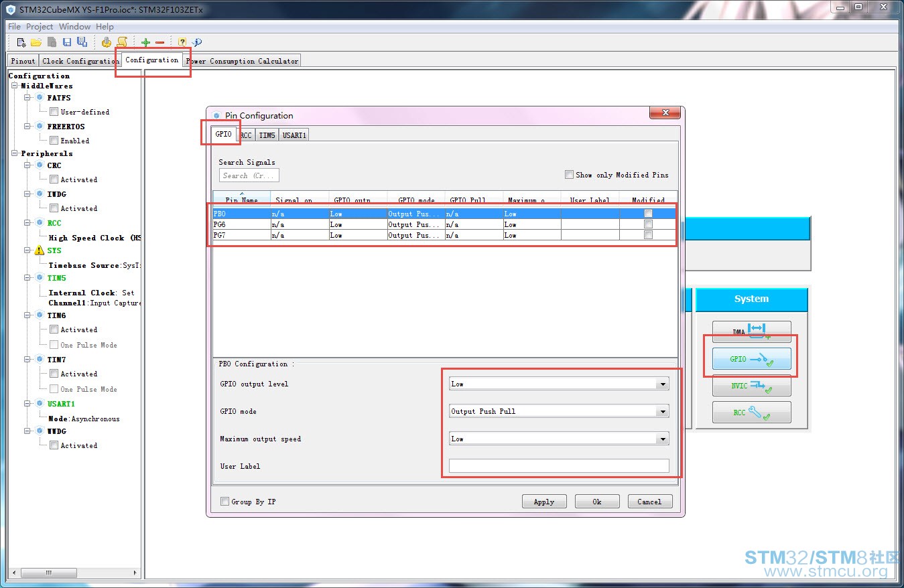The height and width of the screenshot is (588, 904).
Task: Click the Pin Configuration dialog title icon
Action: (x=216, y=115)
